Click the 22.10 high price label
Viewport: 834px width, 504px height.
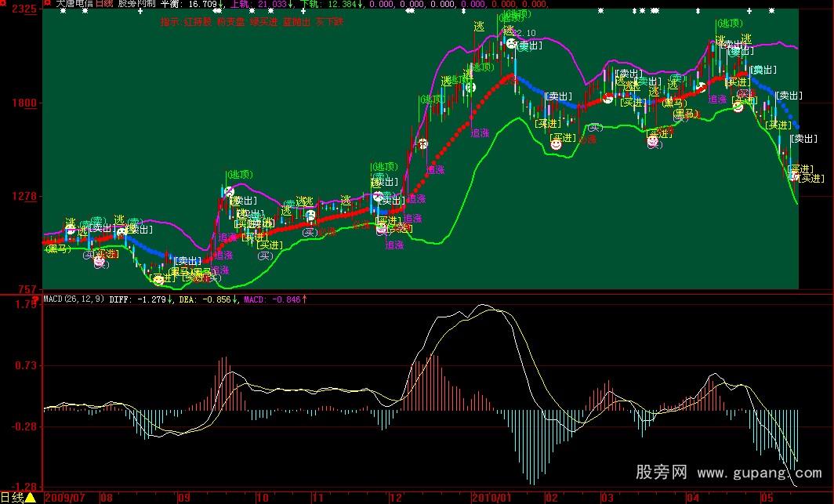pos(524,33)
